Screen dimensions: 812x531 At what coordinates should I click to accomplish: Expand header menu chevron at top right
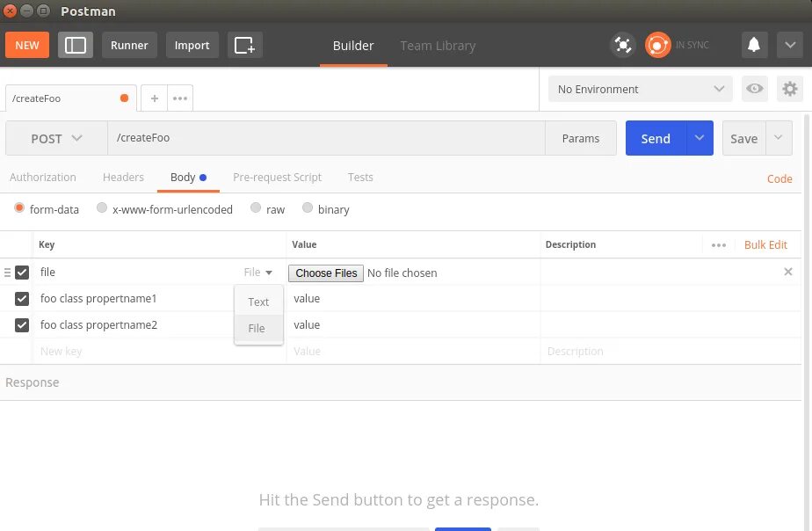click(x=790, y=45)
